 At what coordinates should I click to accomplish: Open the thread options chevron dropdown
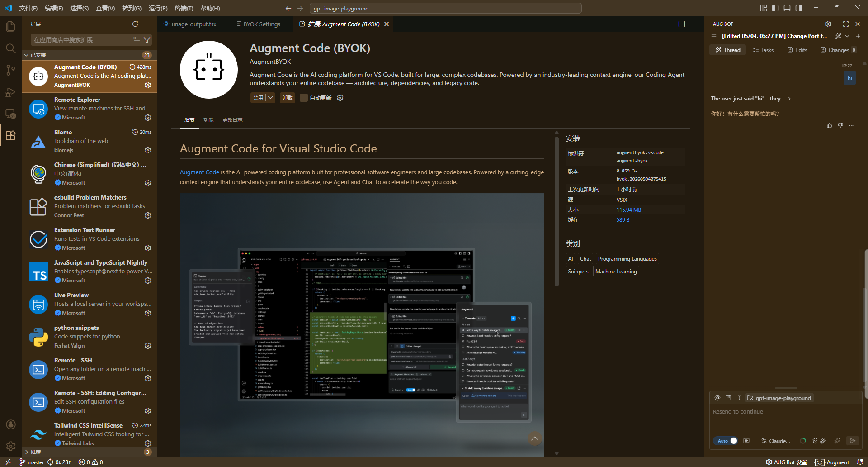pyautogui.click(x=847, y=36)
